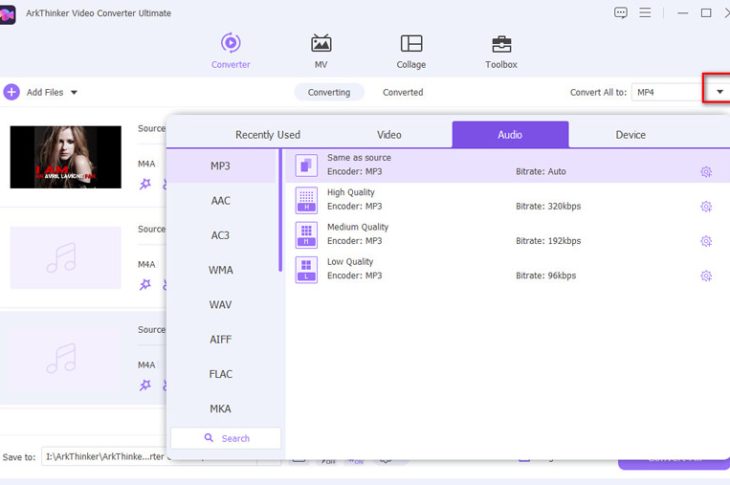Open the Toolbox section
730x485 pixels.
click(x=501, y=51)
